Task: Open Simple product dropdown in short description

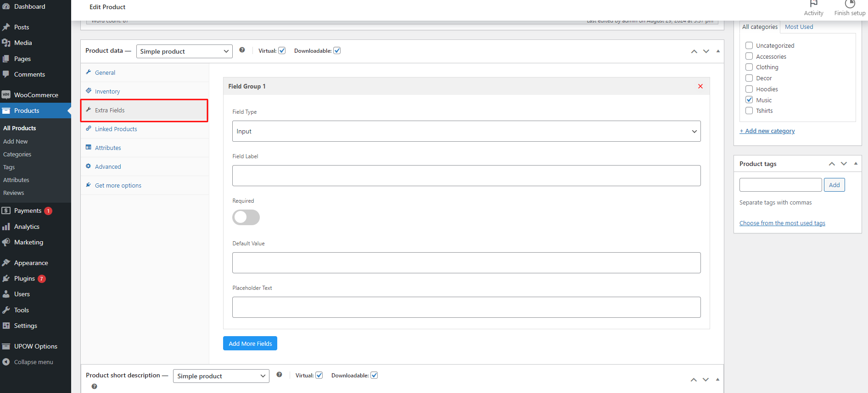Action: coord(221,376)
